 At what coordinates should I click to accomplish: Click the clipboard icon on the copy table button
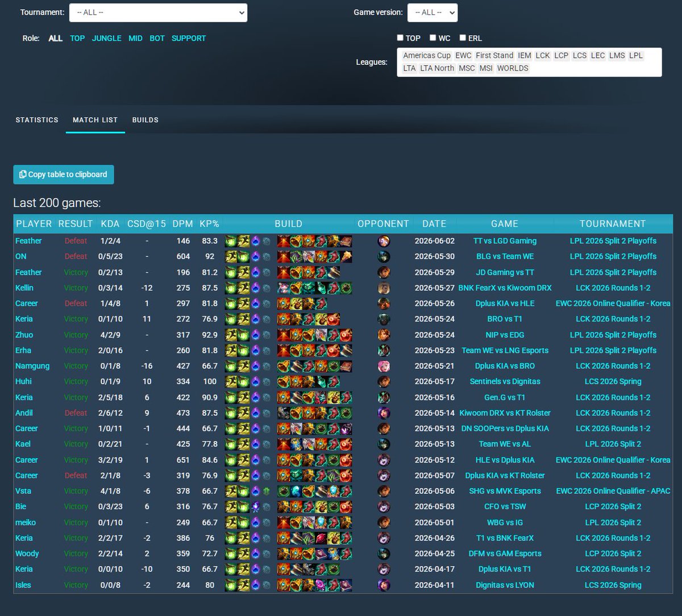click(23, 174)
